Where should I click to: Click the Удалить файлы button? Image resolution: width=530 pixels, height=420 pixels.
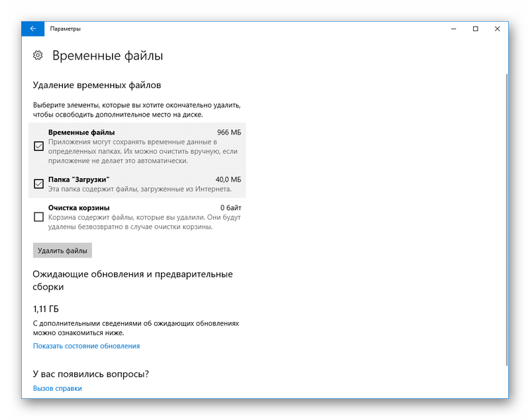pos(62,250)
